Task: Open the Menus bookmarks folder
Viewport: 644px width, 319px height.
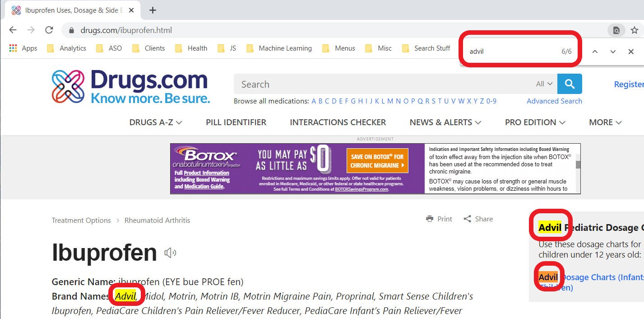Action: (339, 48)
